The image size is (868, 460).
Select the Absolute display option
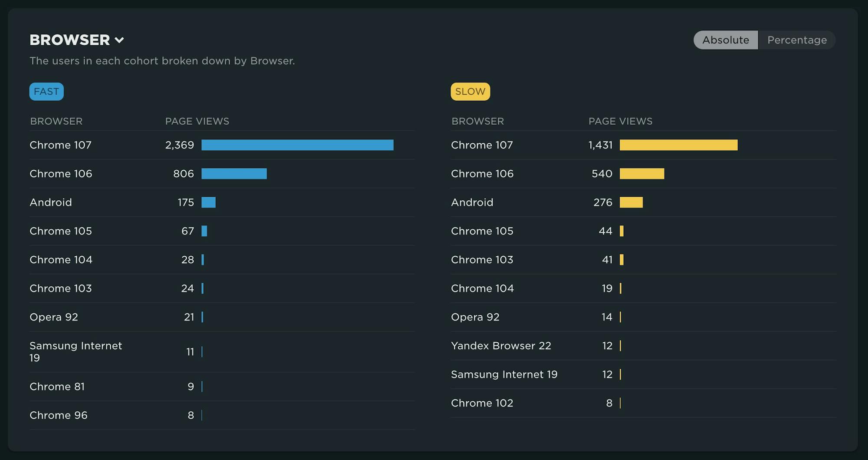[x=726, y=40]
